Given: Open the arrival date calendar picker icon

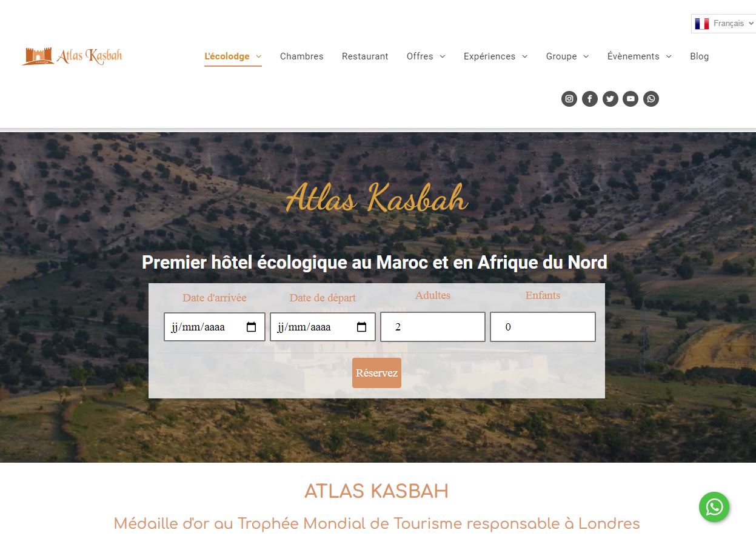Looking at the screenshot, I should coord(252,327).
